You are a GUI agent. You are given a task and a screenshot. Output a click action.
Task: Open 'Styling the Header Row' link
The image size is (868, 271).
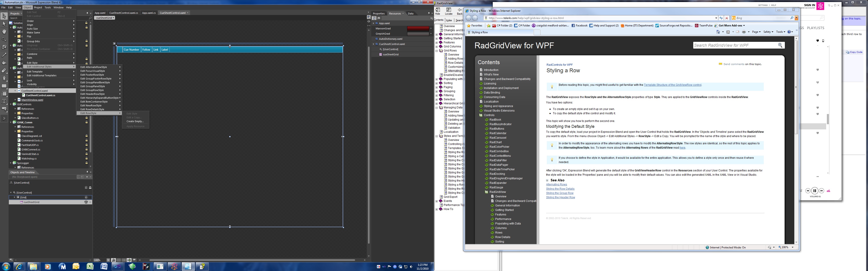(560, 197)
